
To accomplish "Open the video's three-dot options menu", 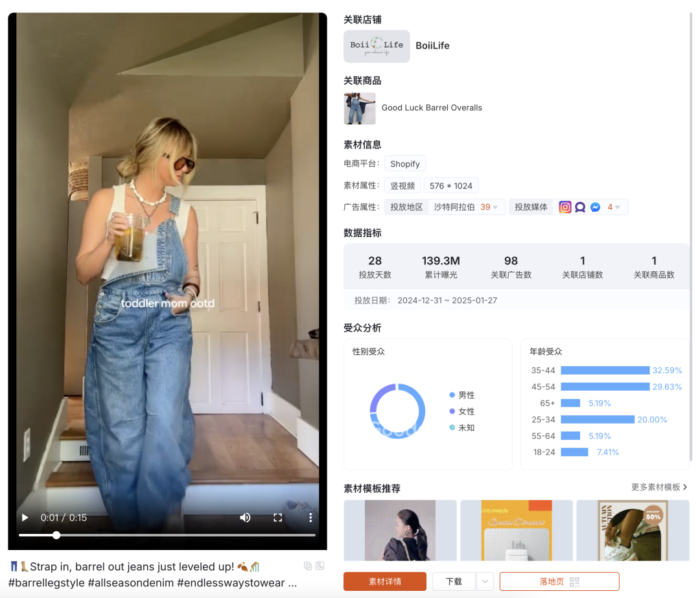I will click(x=310, y=518).
